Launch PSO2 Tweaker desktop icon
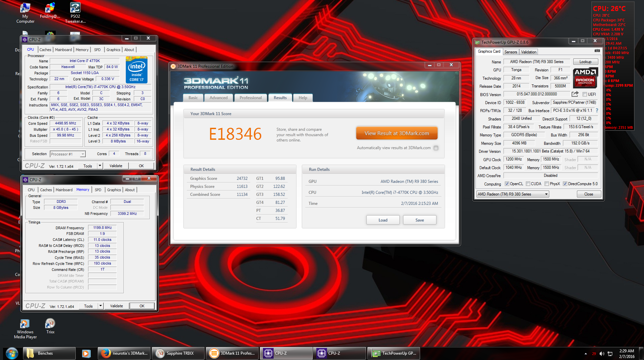The image size is (644, 360). point(75,13)
